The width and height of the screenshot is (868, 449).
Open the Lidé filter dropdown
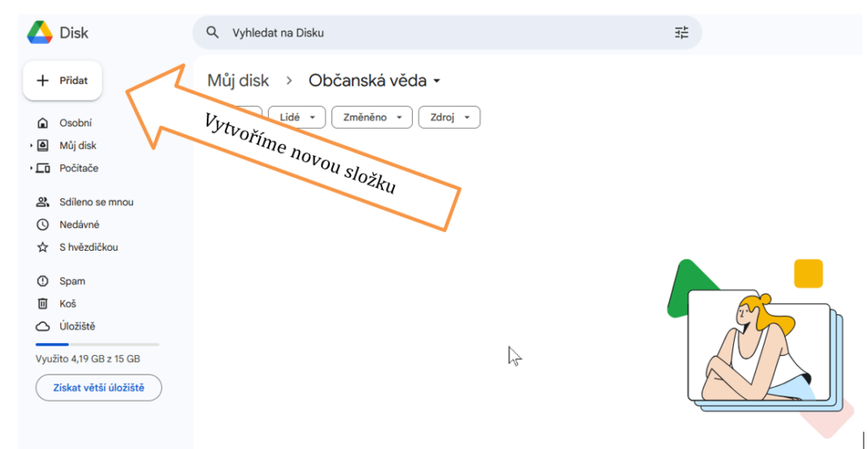[296, 118]
